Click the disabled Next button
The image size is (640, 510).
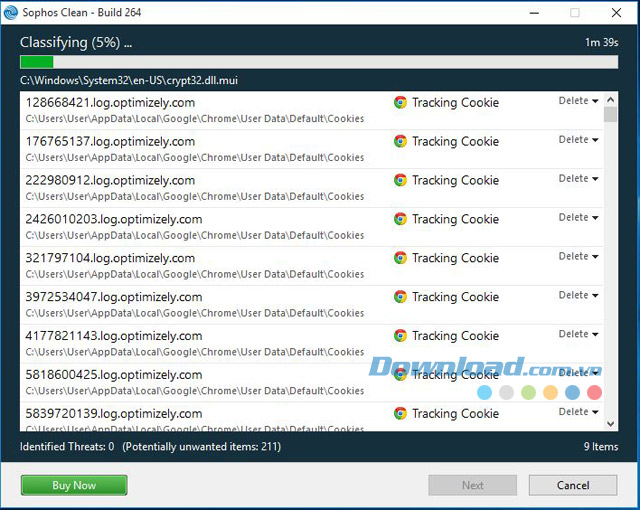click(x=473, y=485)
